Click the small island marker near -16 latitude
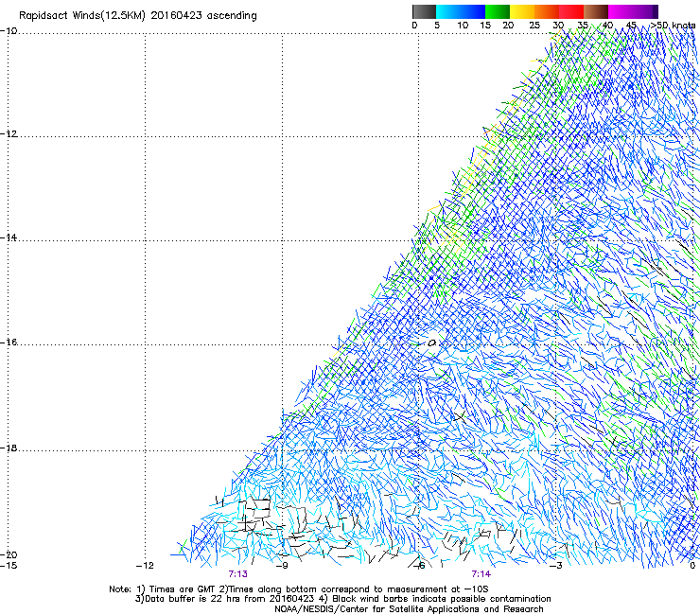The height and width of the screenshot is (615, 700). pyautogui.click(x=431, y=343)
